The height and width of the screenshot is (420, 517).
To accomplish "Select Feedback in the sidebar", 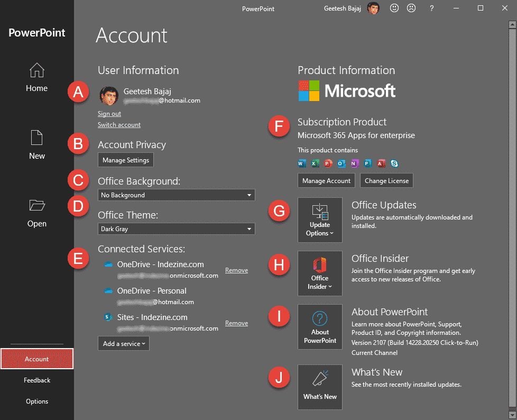I will (37, 380).
